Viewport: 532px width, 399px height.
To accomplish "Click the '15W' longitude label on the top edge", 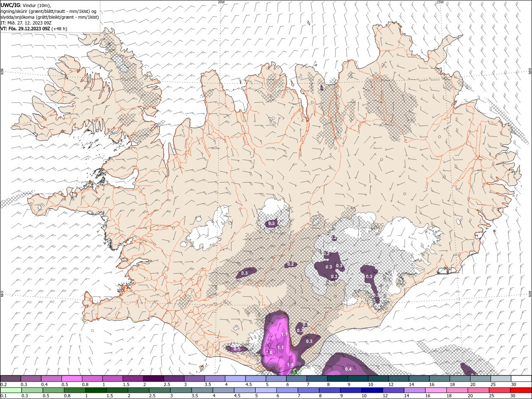I will pos(440,2).
